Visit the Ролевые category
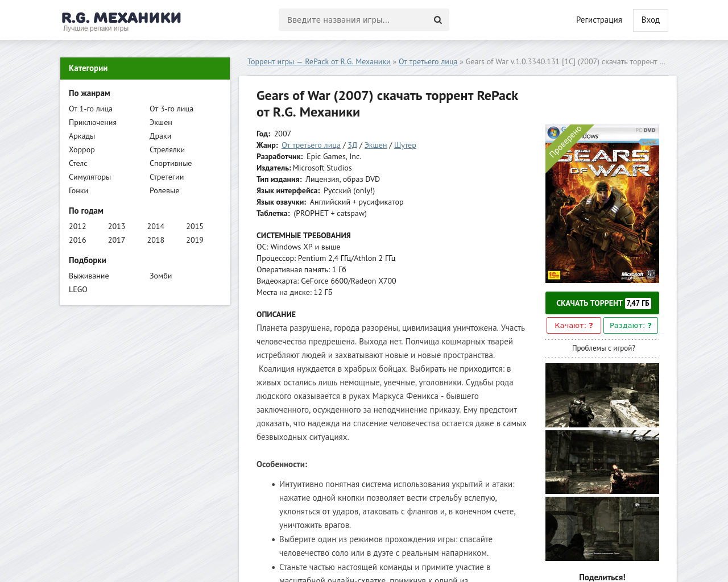Screen dimensions: 728x582 [164, 190]
